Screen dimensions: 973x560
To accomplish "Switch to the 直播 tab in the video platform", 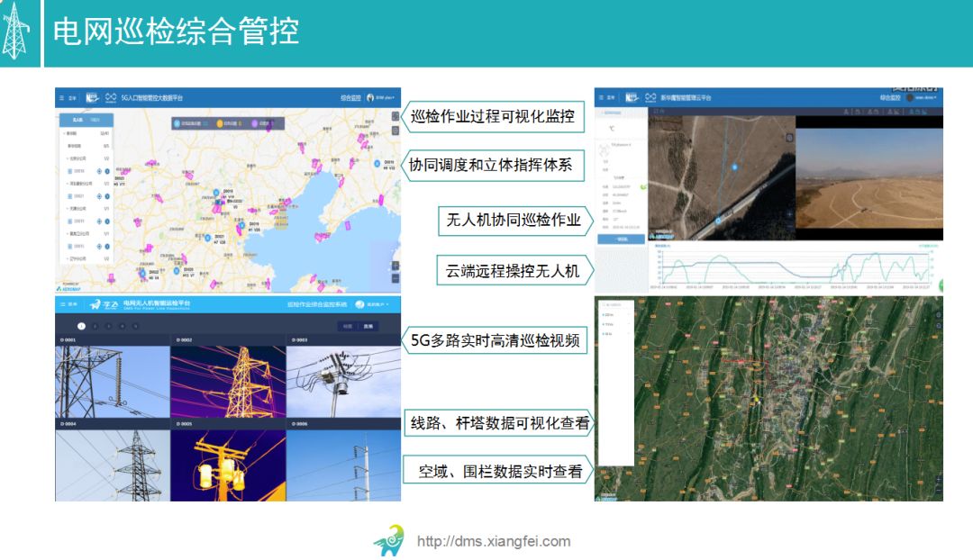I will (x=368, y=325).
